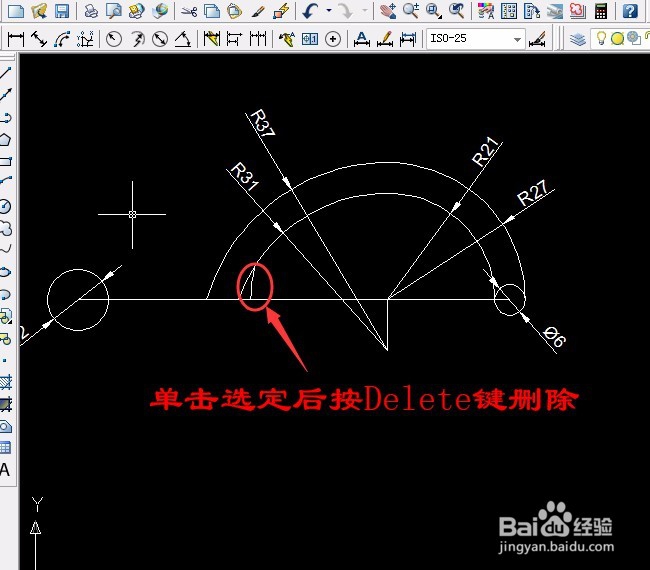Open Tool Palettes window icon
Image resolution: width=650 pixels, height=570 pixels.
click(x=532, y=11)
